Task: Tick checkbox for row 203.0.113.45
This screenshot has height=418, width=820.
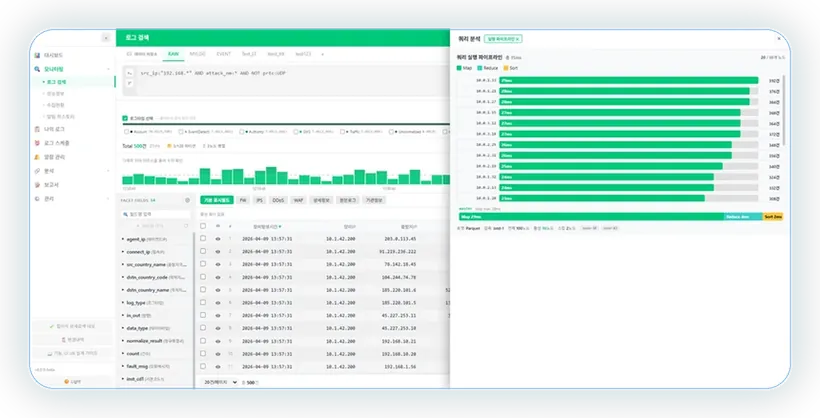Action: click(203, 239)
